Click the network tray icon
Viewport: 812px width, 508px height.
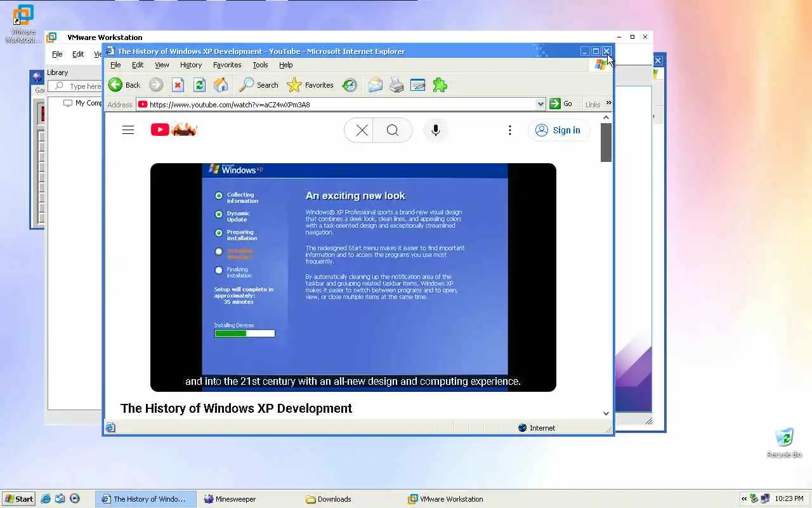pos(765,498)
